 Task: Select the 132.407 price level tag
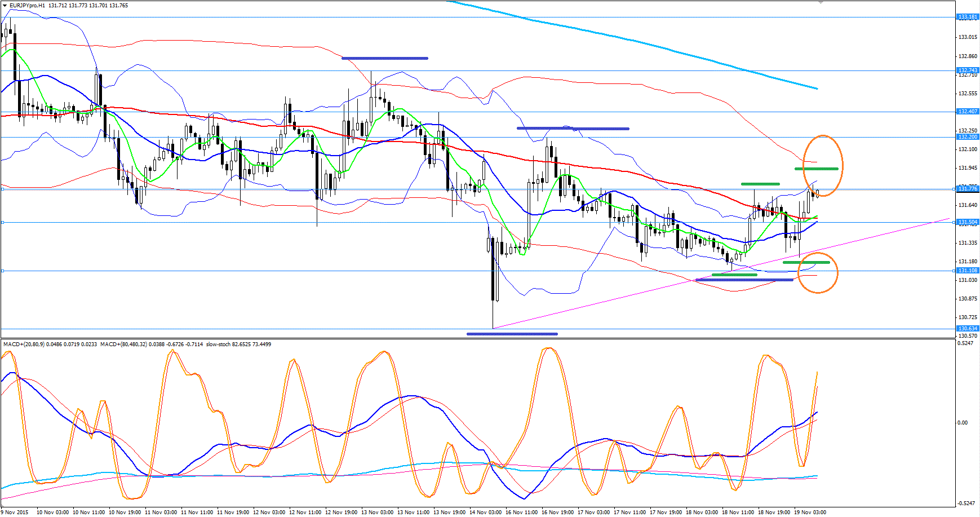coord(968,112)
